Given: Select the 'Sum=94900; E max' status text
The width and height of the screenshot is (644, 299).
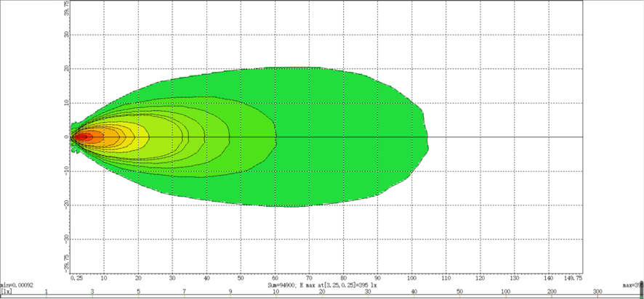Looking at the screenshot, I should click(x=321, y=286).
